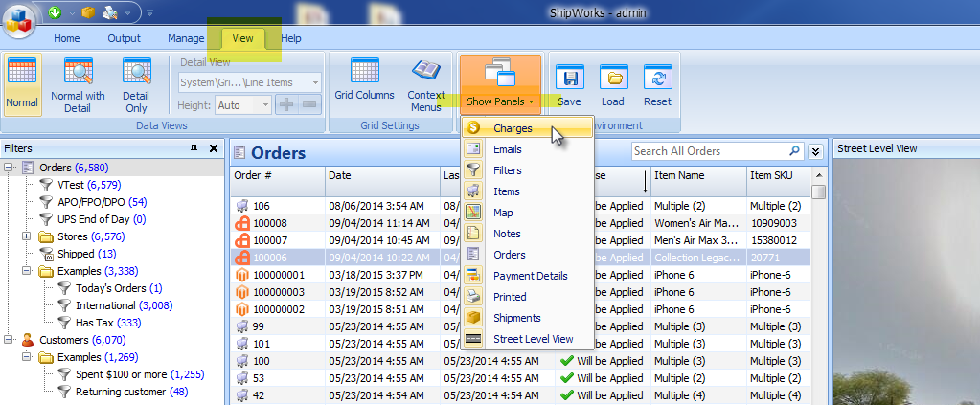Pin the Filters panel
Screen dimensions: 980x405
tap(194, 148)
